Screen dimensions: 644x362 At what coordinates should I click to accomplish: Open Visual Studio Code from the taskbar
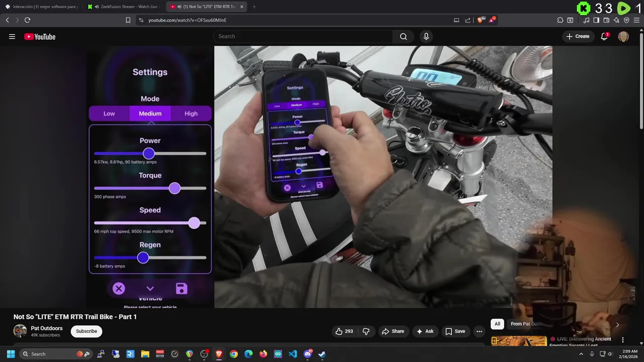click(293, 354)
